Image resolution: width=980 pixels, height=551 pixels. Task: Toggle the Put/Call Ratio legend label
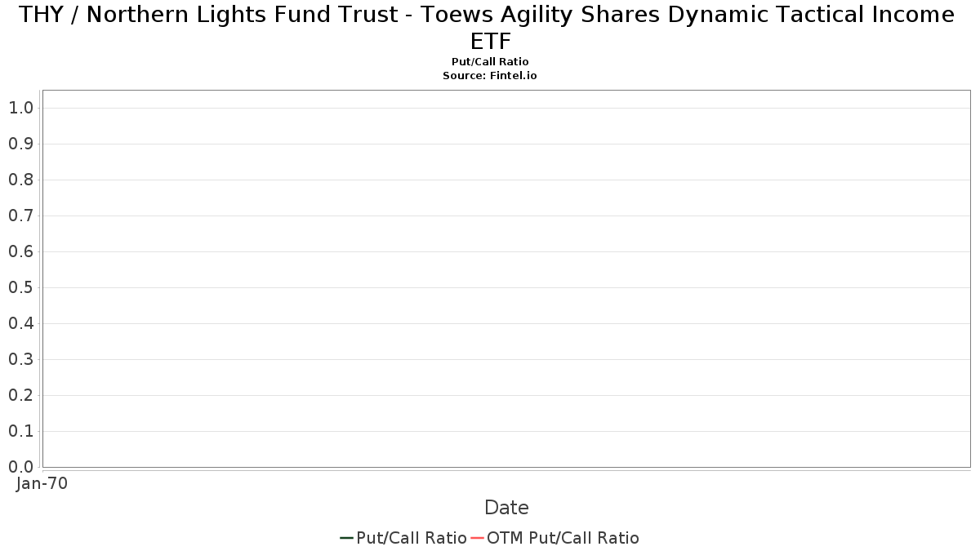412,538
